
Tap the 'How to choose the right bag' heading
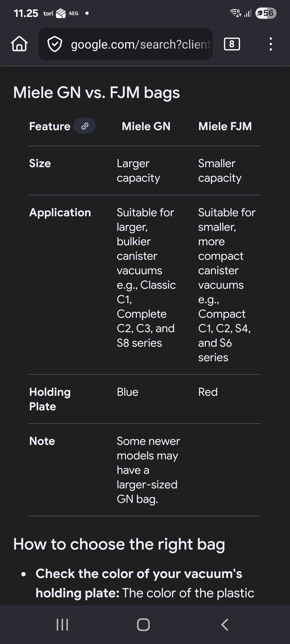click(119, 544)
